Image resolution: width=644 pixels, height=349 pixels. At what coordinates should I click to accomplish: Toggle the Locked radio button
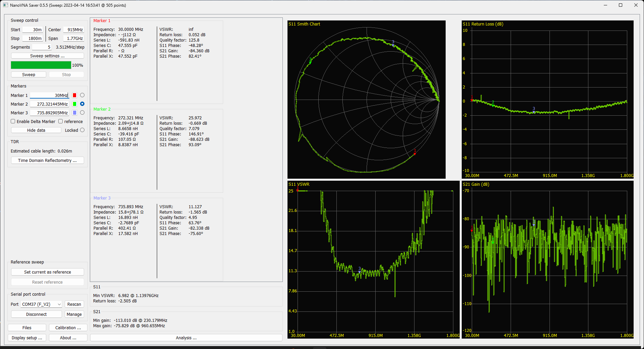[82, 130]
